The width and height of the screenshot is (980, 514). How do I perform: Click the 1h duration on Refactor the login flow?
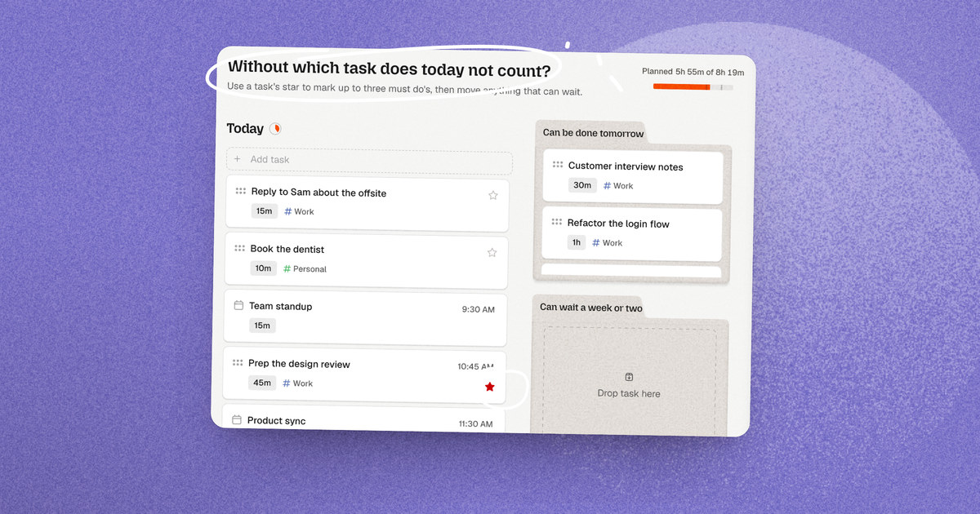pos(577,242)
